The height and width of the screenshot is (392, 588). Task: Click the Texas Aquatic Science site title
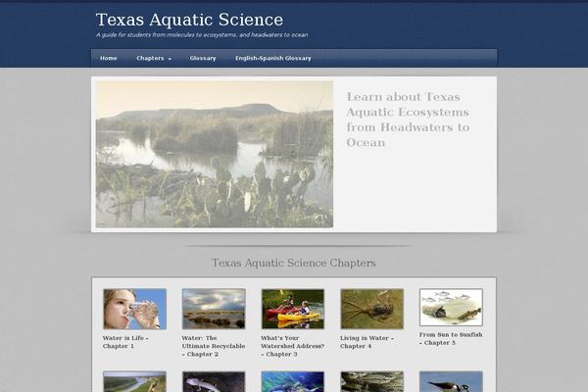189,20
